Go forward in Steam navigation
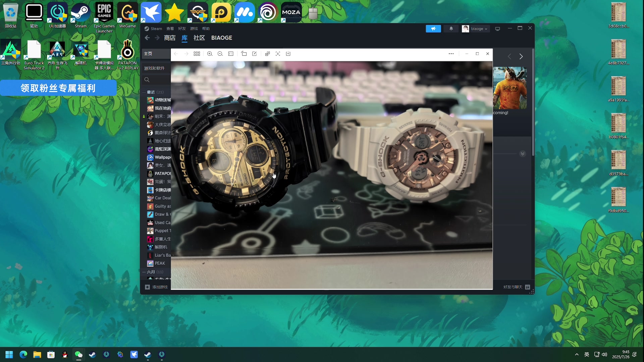Image resolution: width=644 pixels, height=362 pixels. tap(157, 38)
